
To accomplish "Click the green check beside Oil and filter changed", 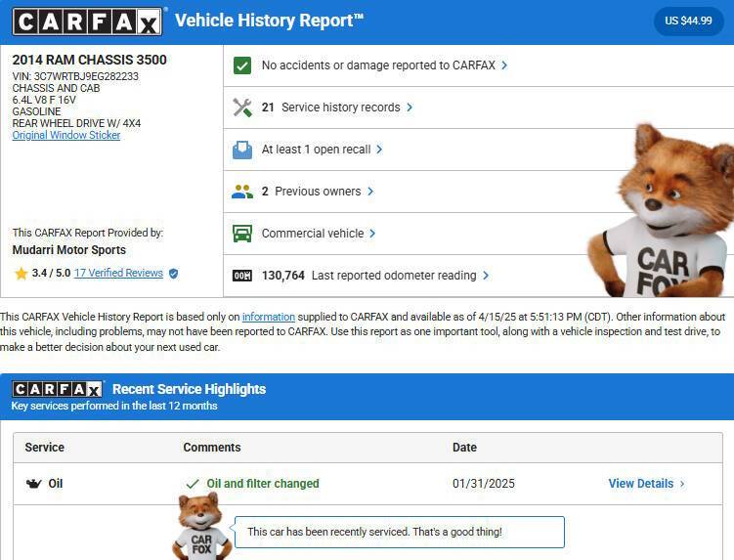I will tap(193, 484).
